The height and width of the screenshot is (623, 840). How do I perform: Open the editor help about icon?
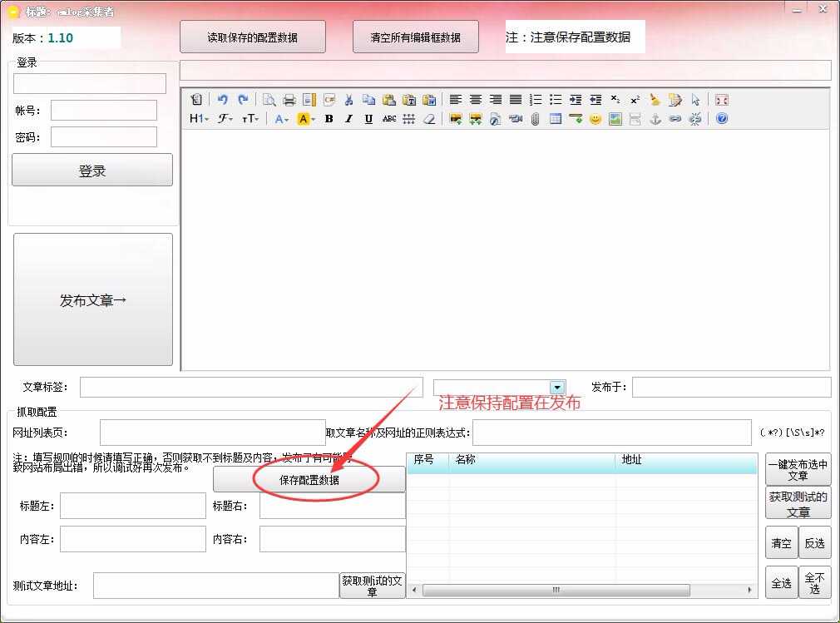[722, 118]
